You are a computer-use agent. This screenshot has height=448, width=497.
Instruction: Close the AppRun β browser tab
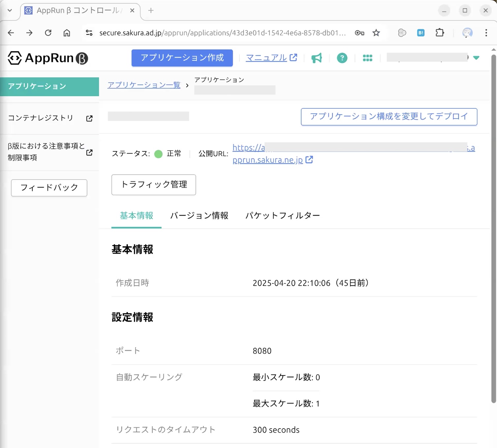132,10
